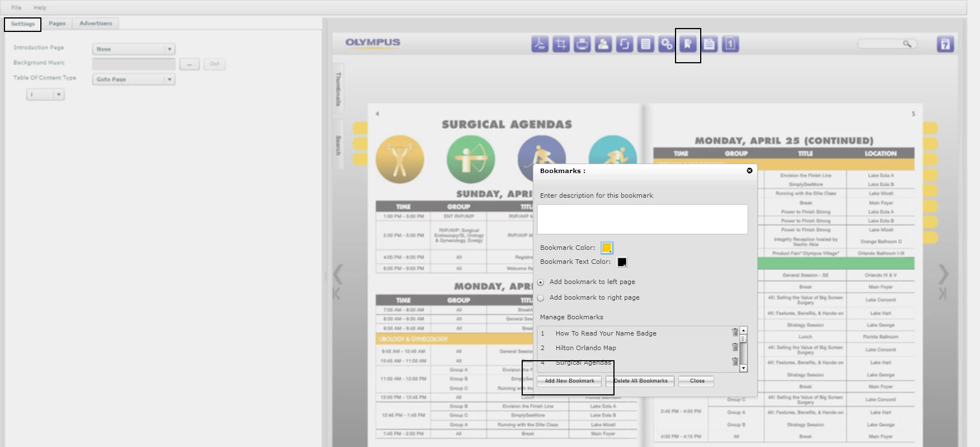The width and height of the screenshot is (980, 447).
Task: Open the Advertisers tab
Action: click(x=96, y=24)
